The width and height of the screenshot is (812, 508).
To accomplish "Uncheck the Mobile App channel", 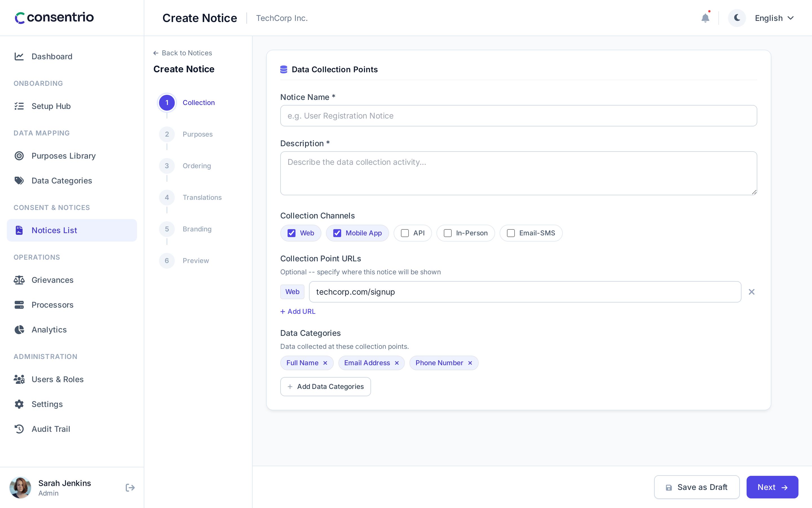I will click(337, 233).
